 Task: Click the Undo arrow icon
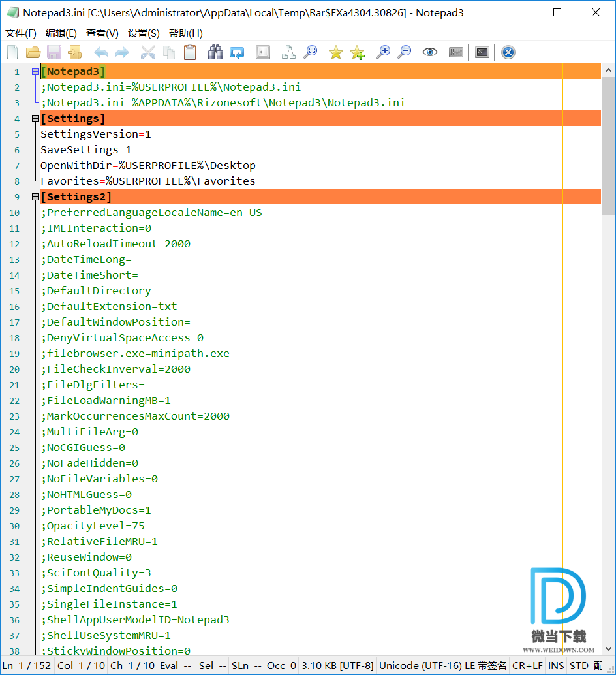pos(101,52)
